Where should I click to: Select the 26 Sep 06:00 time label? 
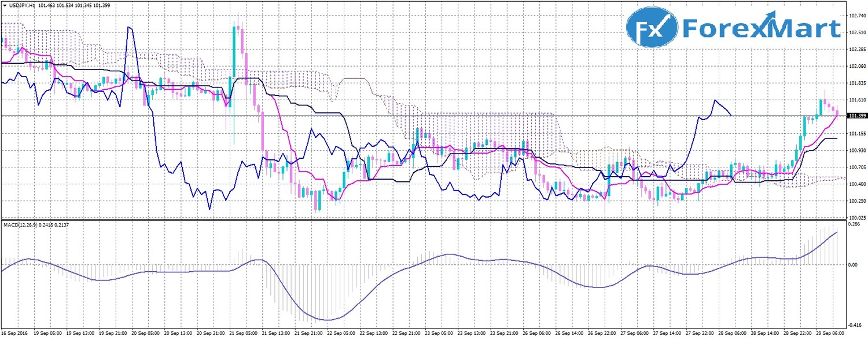[535, 334]
